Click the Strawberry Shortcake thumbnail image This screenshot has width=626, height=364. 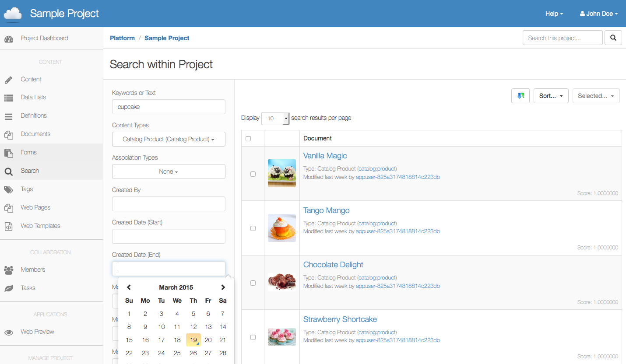[x=282, y=337]
